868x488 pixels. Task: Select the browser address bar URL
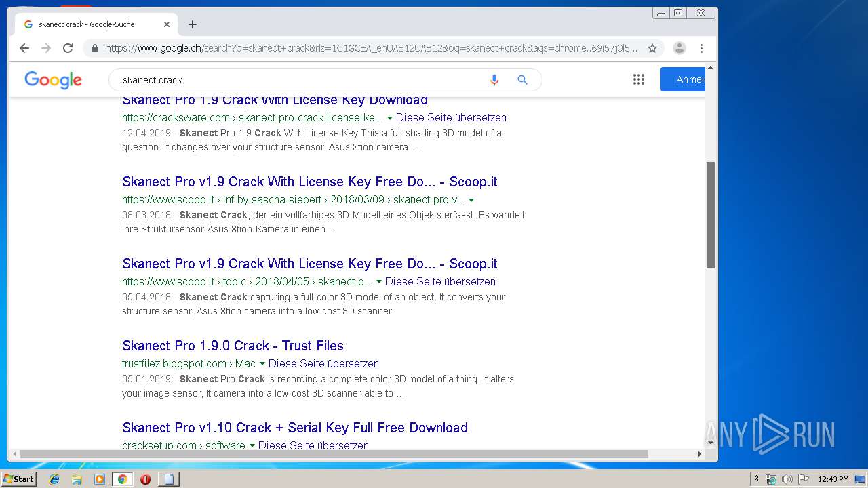pos(371,48)
